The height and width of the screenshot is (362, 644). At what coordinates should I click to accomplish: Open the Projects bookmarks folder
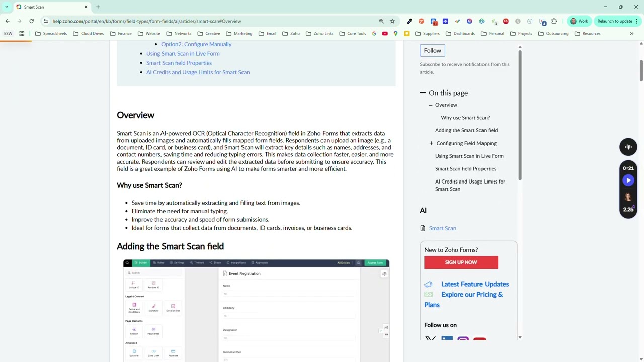[x=521, y=34]
